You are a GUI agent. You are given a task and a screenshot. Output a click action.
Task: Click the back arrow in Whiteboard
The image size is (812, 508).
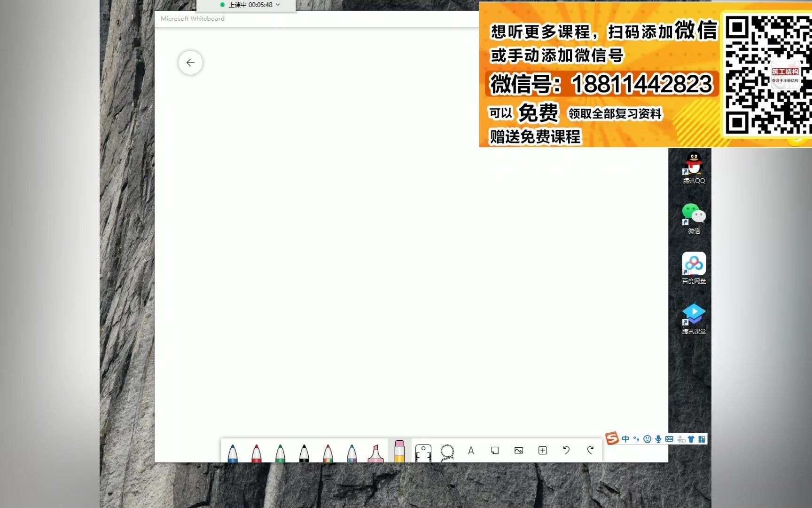point(190,62)
